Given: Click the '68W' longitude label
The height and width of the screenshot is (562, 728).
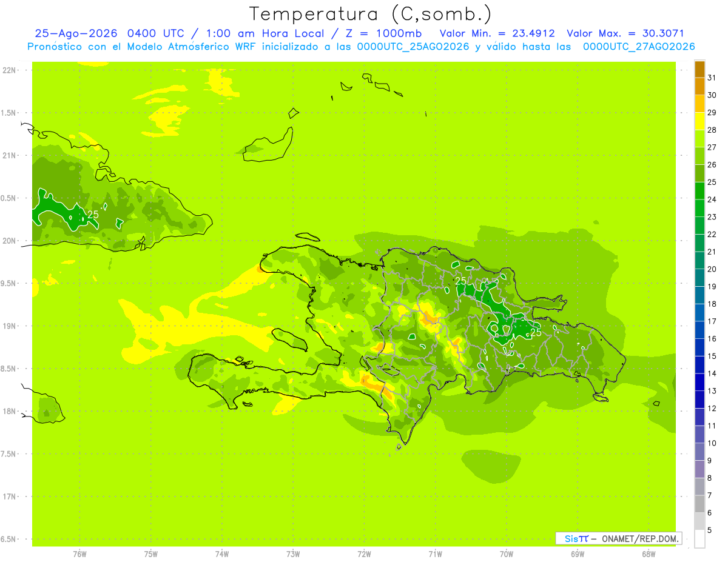Looking at the screenshot, I should 649,554.
